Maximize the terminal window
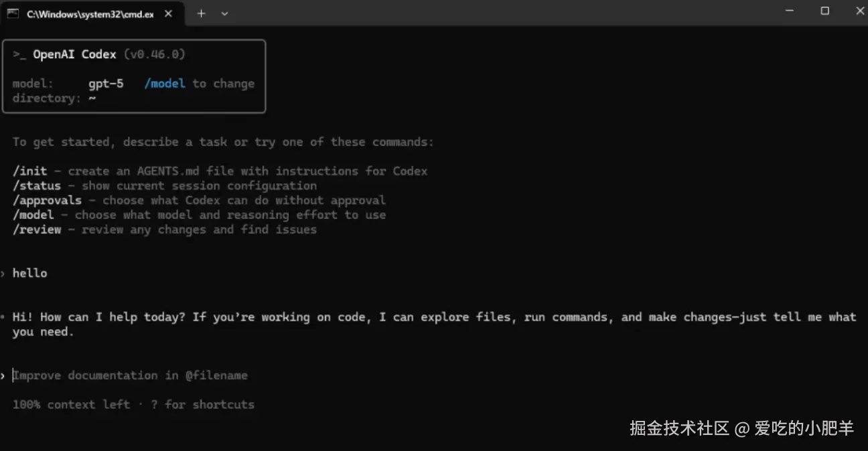 pos(825,11)
